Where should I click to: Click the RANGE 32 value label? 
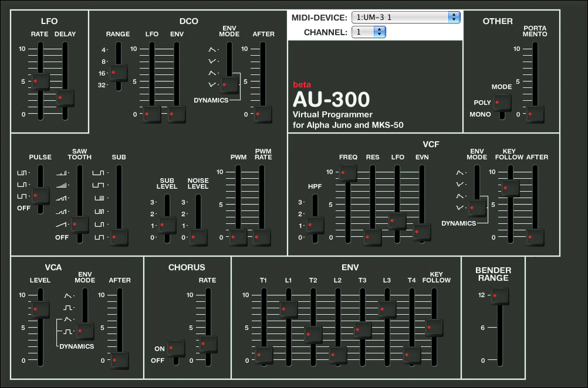[102, 85]
